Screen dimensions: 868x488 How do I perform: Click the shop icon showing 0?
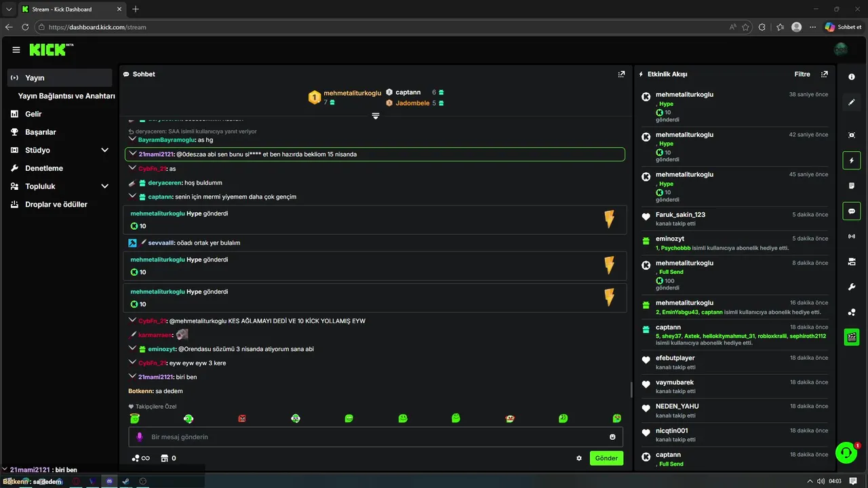(x=168, y=458)
